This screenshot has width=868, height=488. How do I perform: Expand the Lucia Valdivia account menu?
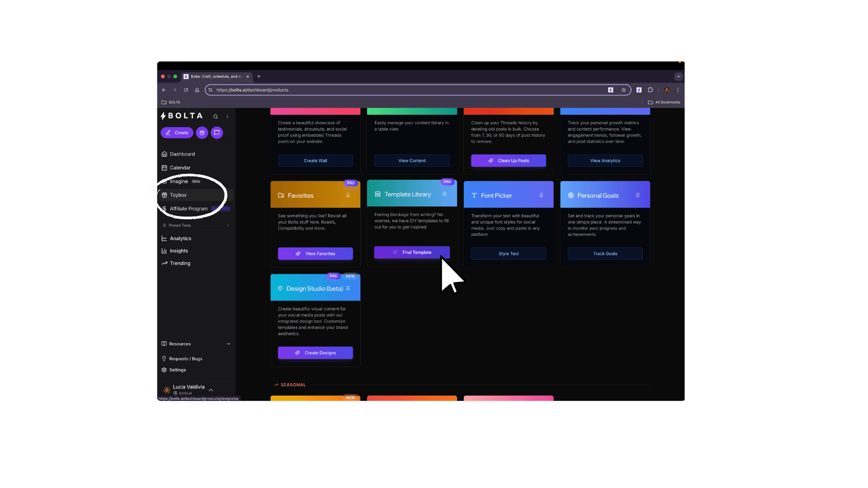pos(211,390)
